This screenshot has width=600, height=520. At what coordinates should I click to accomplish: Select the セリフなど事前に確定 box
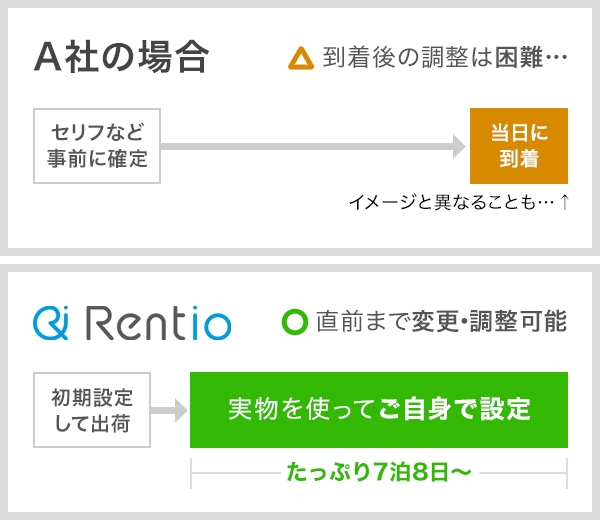point(96,146)
